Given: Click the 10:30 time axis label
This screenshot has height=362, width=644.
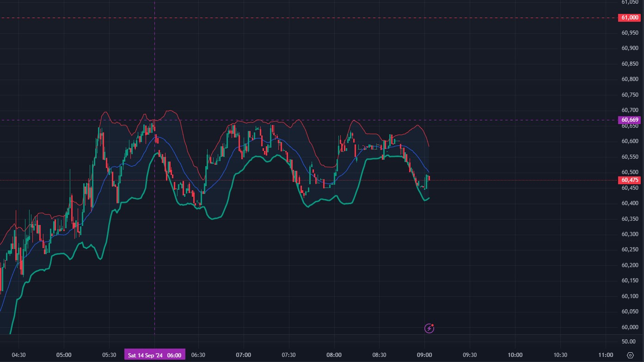Looking at the screenshot, I should pyautogui.click(x=560, y=355).
